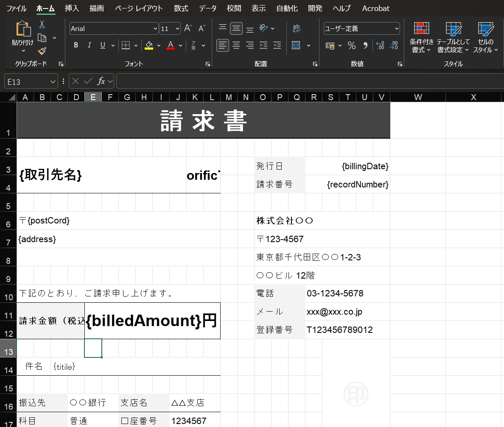Click the Increase Indent icon
The image size is (504, 427).
(x=277, y=45)
